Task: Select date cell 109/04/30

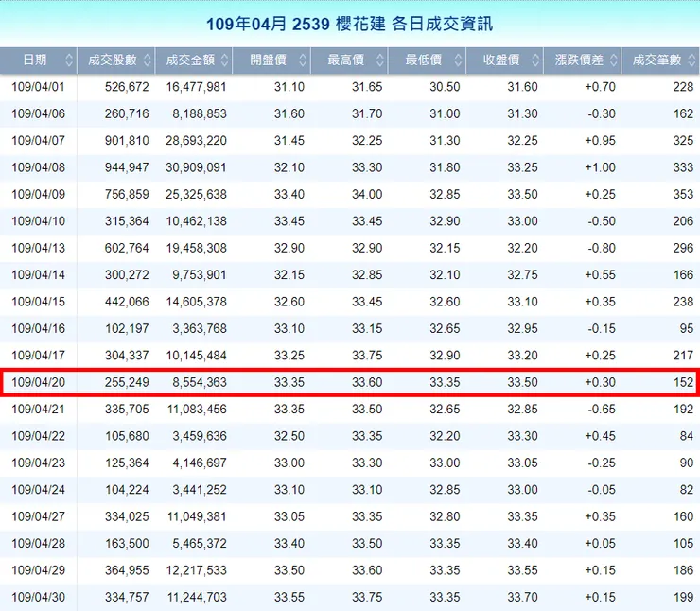Action: pos(39,597)
